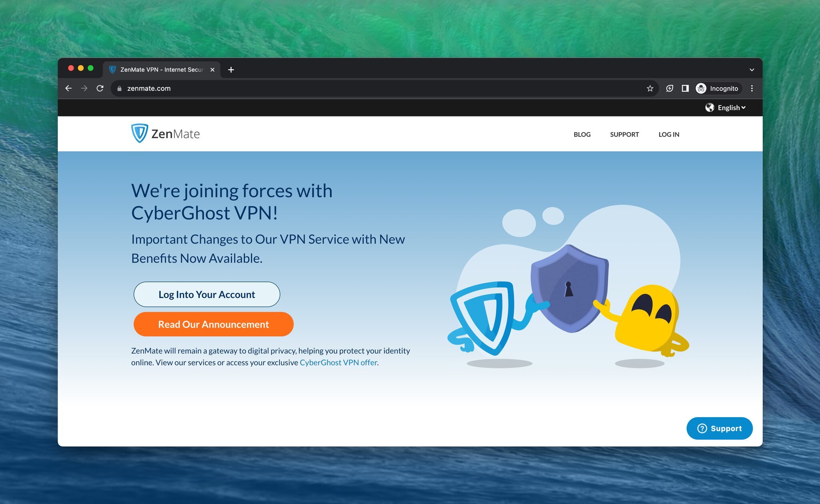
Task: Click the yellow minimize window button
Action: click(80, 68)
